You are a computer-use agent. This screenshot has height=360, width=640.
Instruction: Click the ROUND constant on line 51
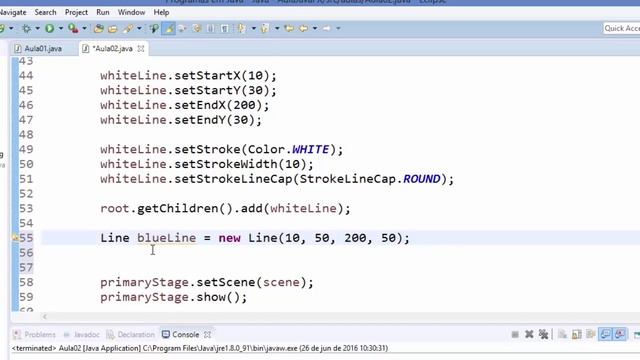[422, 179]
